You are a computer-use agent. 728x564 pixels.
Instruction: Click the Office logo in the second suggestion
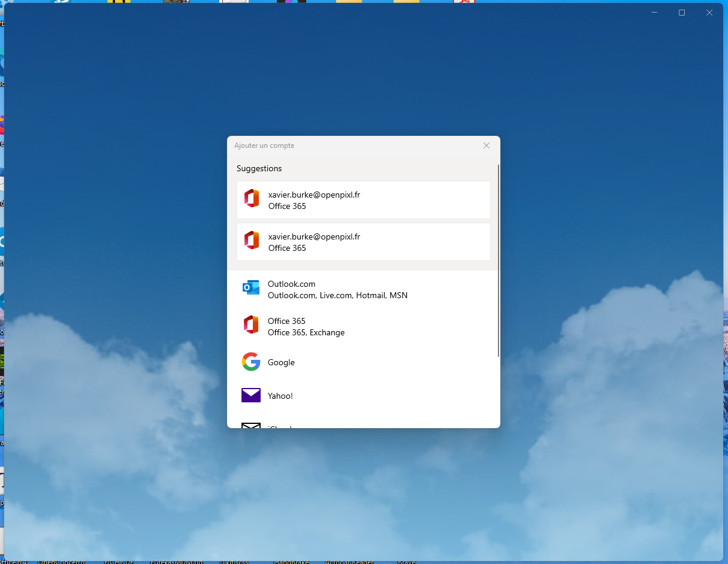coord(252,240)
